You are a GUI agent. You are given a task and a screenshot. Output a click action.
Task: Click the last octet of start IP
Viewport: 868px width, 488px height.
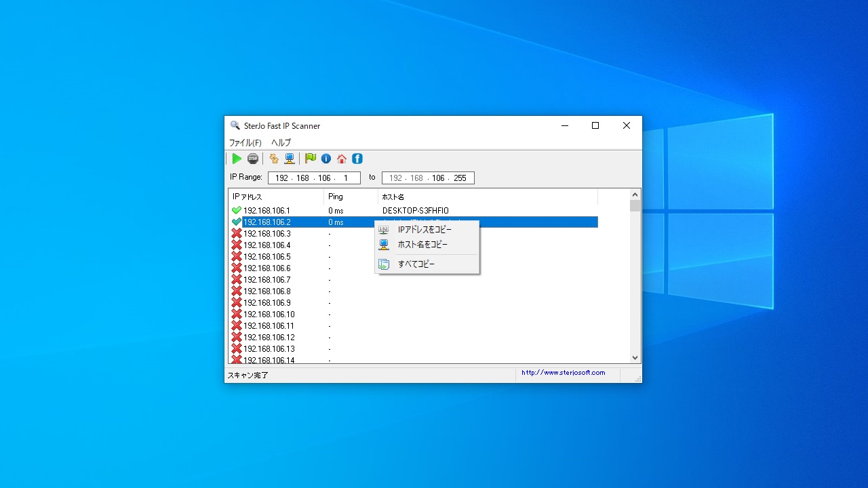346,178
